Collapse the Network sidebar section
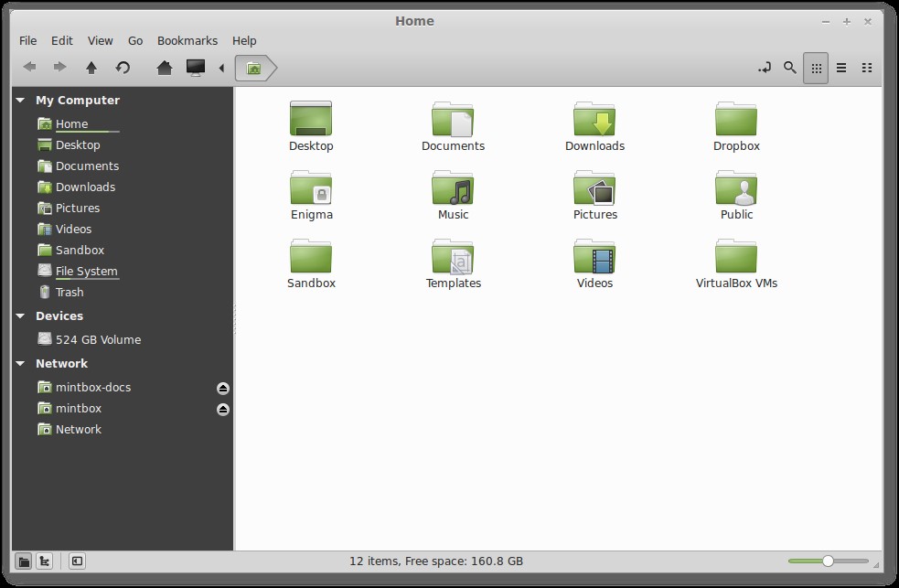This screenshot has width=899, height=588. pyautogui.click(x=21, y=364)
